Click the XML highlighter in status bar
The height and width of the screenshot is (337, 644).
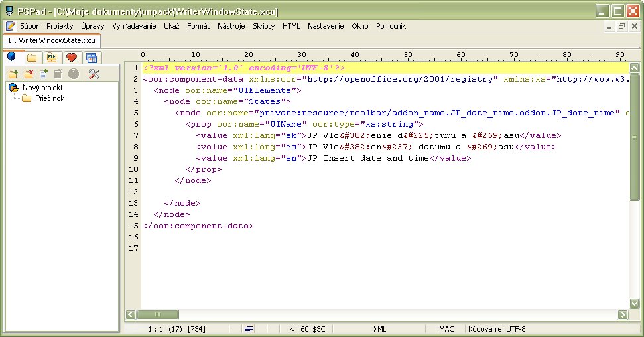(x=379, y=329)
